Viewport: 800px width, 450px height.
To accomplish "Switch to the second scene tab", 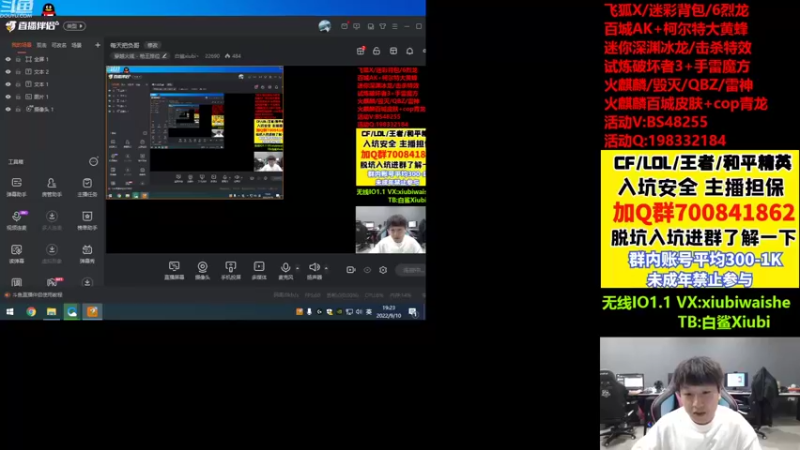I will (x=42, y=45).
